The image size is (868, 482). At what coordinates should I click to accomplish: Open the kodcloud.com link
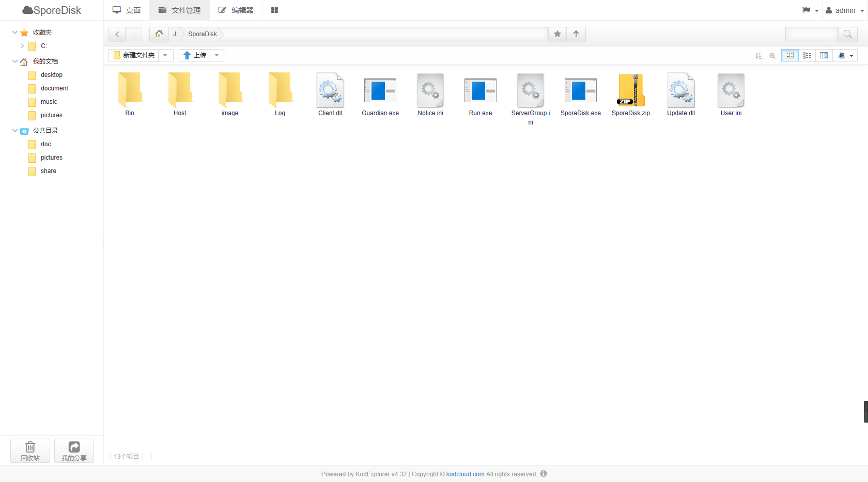(x=466, y=474)
